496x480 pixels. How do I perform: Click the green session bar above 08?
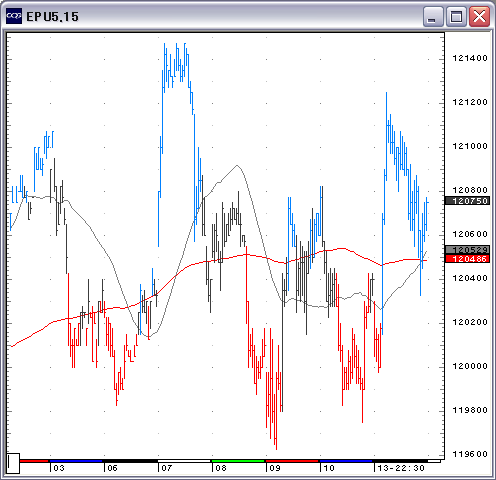tap(238, 461)
